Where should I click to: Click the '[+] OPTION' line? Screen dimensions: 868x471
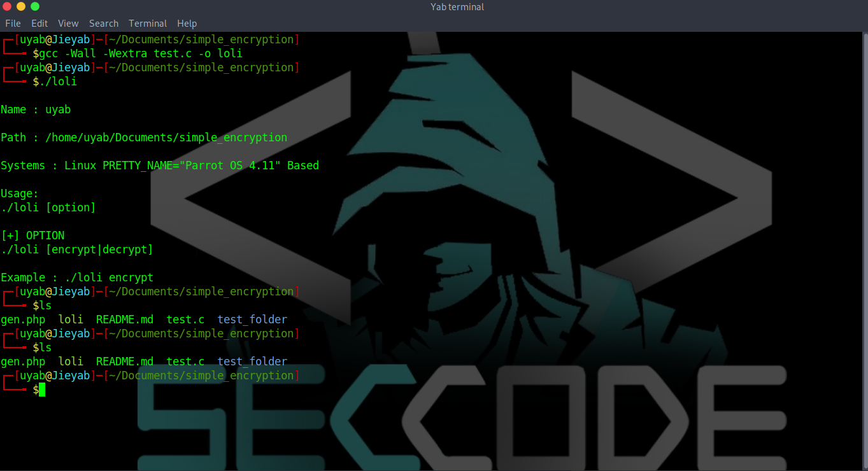pos(32,236)
